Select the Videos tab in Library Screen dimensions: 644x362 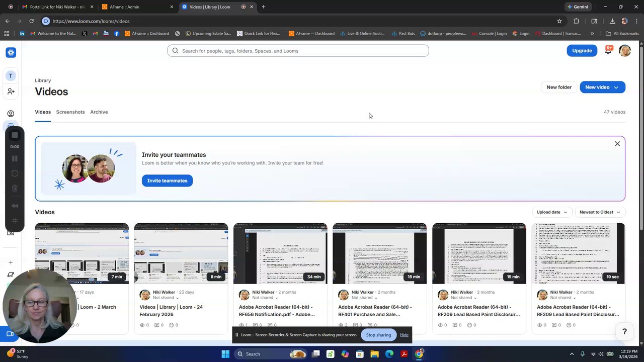(x=43, y=112)
